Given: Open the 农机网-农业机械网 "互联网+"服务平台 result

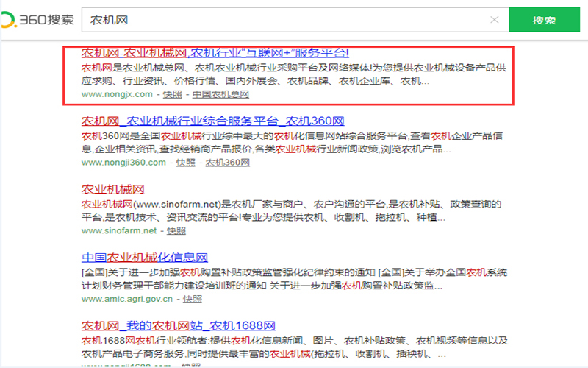Looking at the screenshot, I should click(215, 53).
